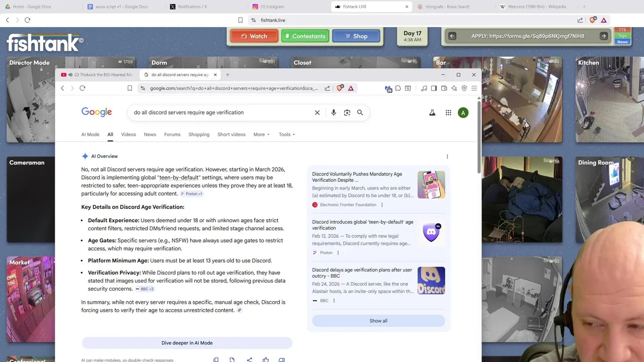Viewport: 644px width, 362px height.
Task: Open the Brave hamburger menu
Action: tap(474, 88)
